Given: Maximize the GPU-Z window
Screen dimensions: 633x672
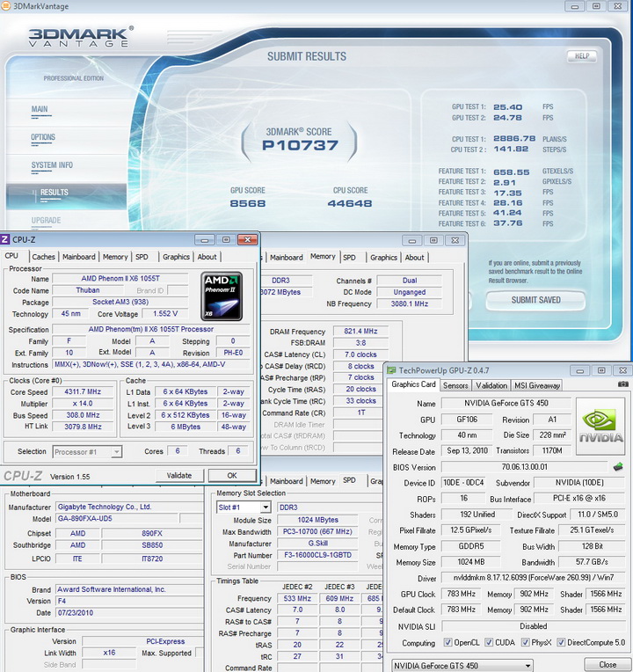Looking at the screenshot, I should pos(601,370).
